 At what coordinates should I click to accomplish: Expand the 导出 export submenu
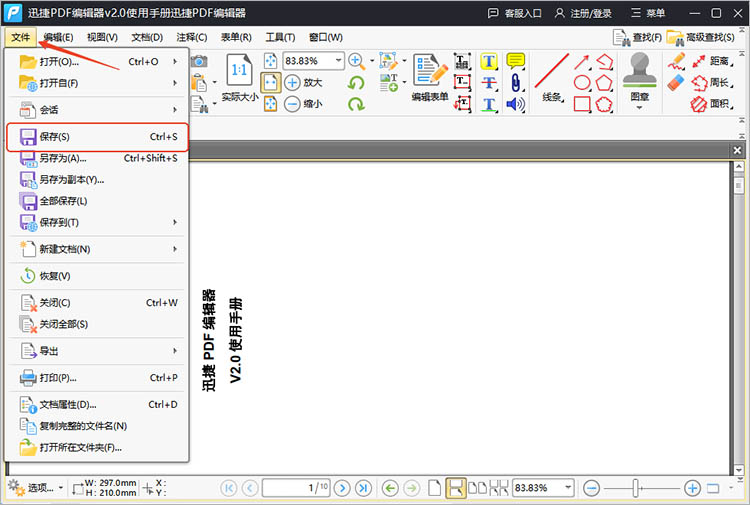click(x=175, y=351)
